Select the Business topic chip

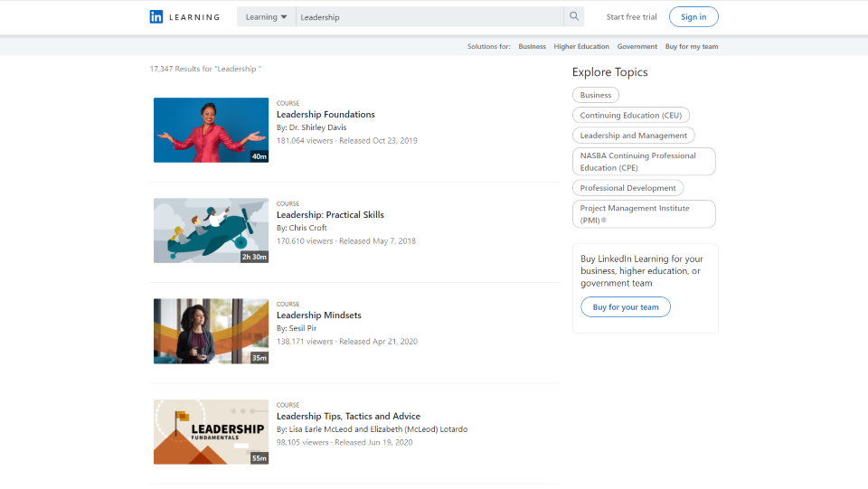tap(596, 95)
